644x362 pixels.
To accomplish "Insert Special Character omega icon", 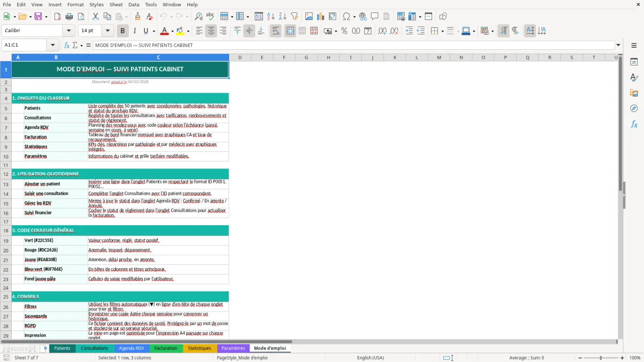I will tap(346, 17).
